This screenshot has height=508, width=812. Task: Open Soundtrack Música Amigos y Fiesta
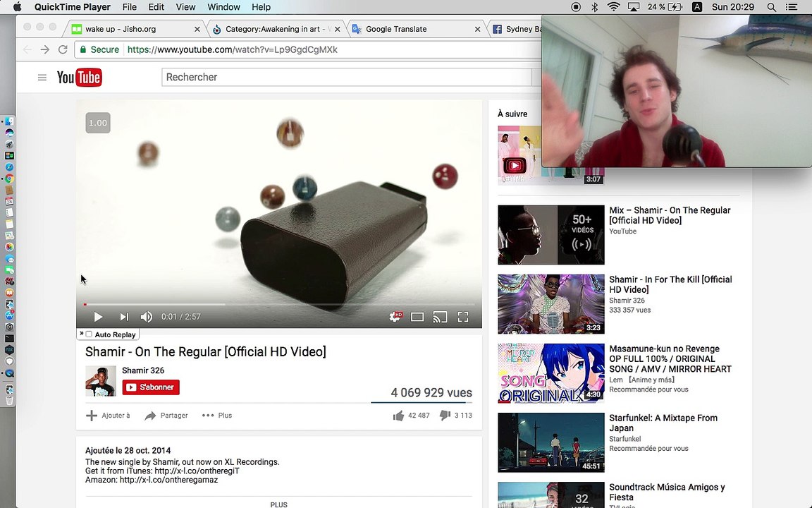[x=667, y=492]
